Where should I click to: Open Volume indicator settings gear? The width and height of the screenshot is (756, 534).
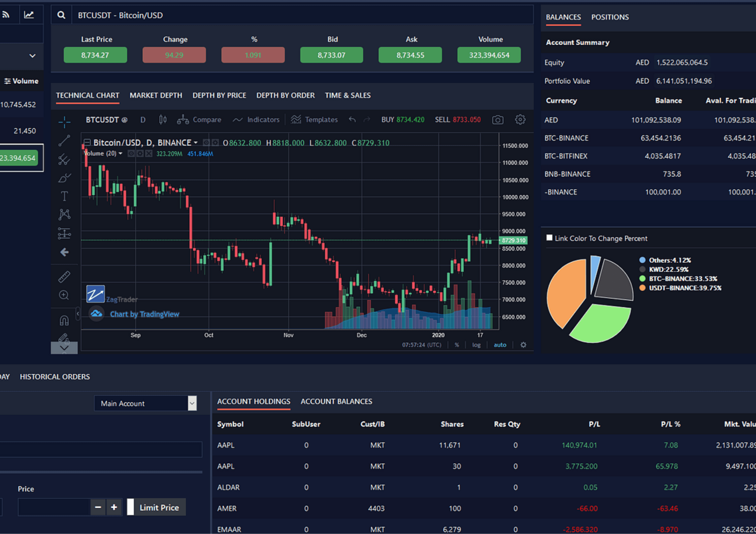click(x=140, y=154)
